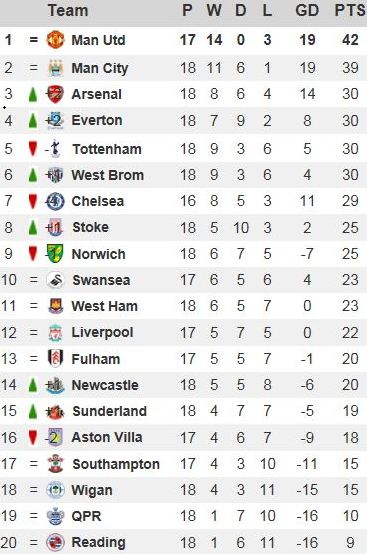This screenshot has height=554, width=367.
Task: Click the Chelsea club badge
Action: click(x=55, y=201)
